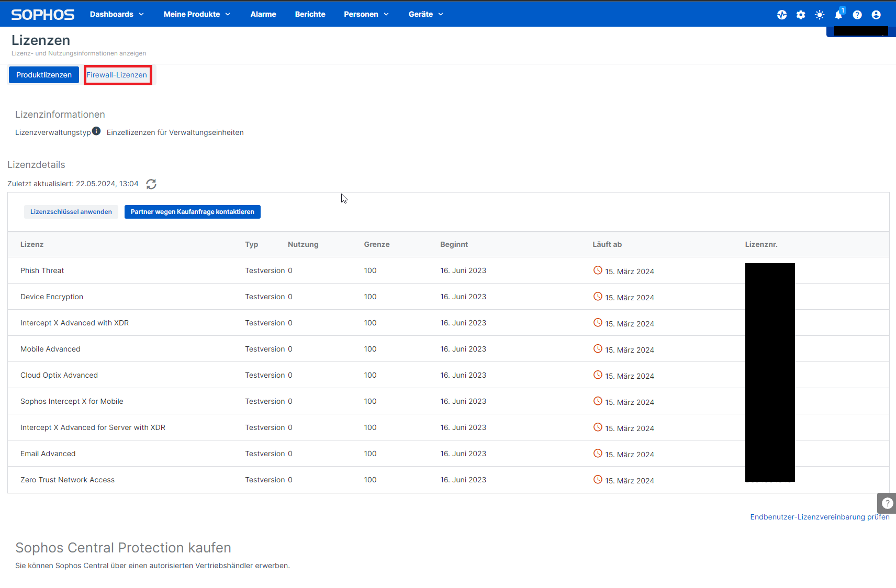Click Lizenzschlüssel anwenden button

point(71,212)
